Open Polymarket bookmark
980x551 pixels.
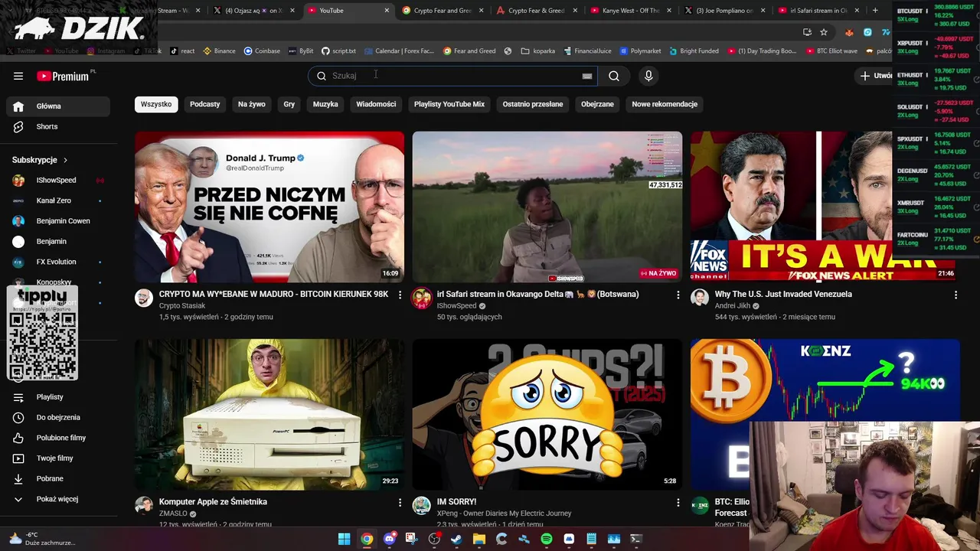coord(639,51)
